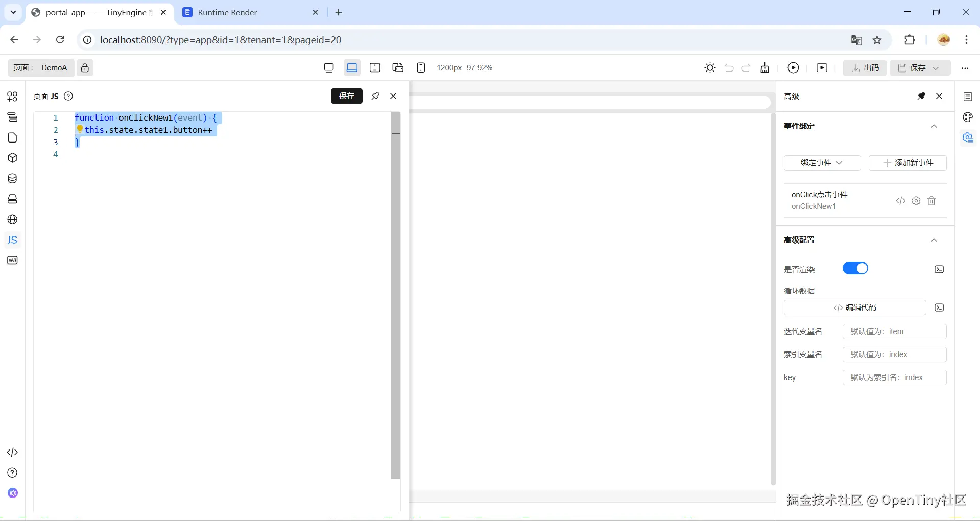Open the page management icon
This screenshot has height=521, width=980.
click(12, 137)
